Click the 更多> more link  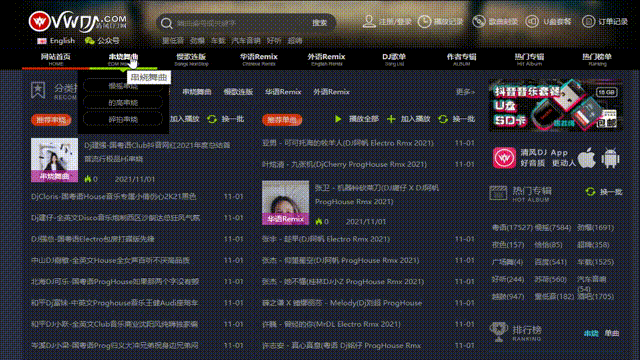pos(465,92)
